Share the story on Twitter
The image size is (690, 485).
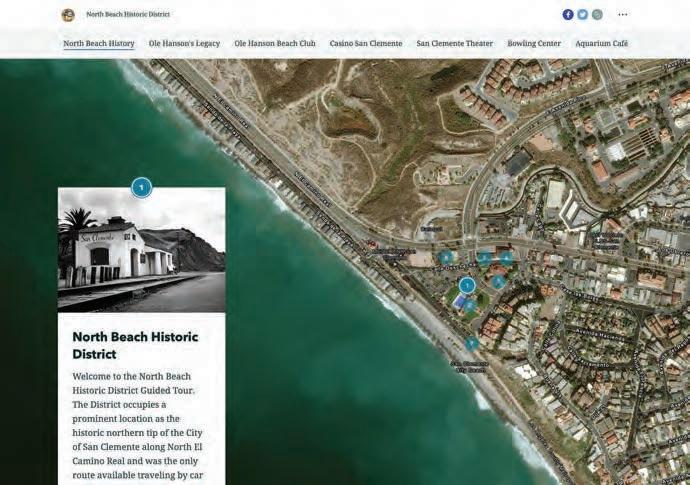pyautogui.click(x=582, y=15)
